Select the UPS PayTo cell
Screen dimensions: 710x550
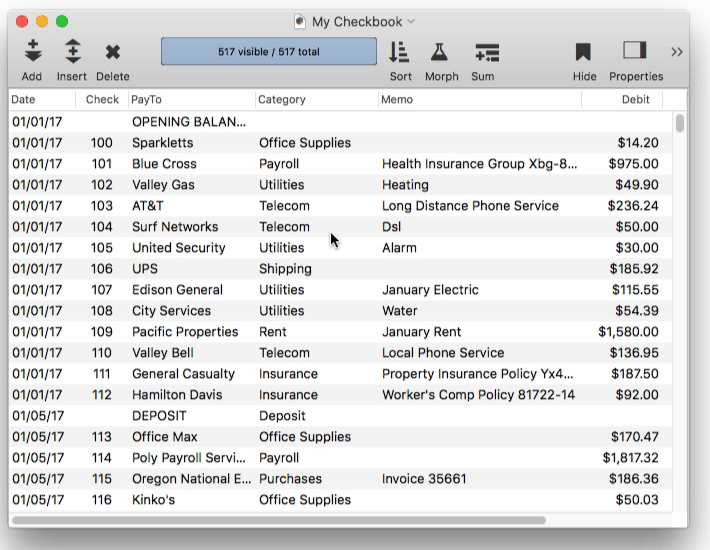pos(145,268)
